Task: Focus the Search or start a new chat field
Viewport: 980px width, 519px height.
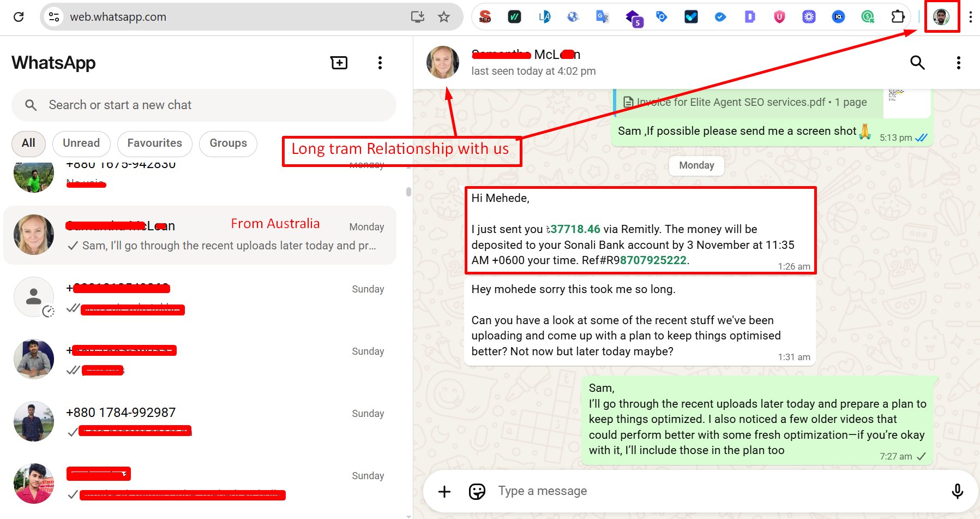Action: (x=204, y=105)
